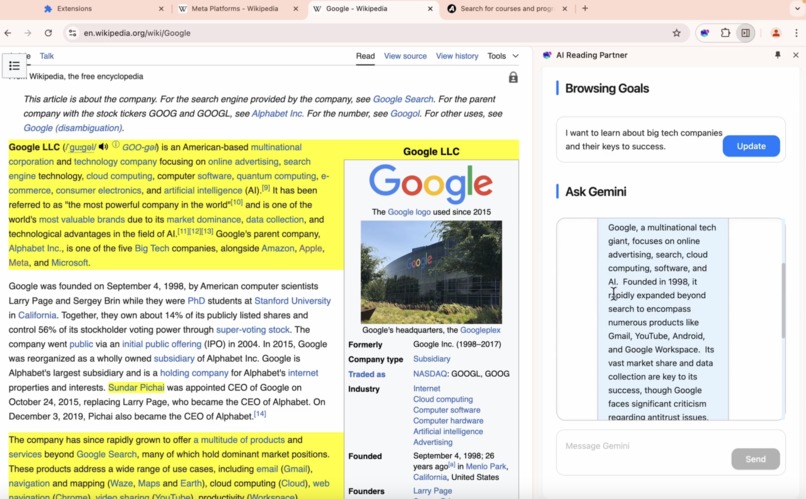The image size is (806, 499).
Task: Reload the page with the refresh icon
Action: (48, 33)
